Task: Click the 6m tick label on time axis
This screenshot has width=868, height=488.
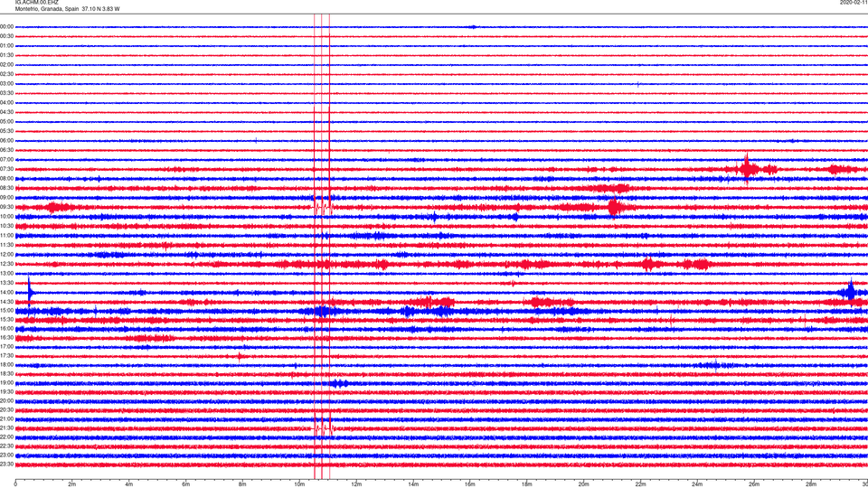Action: 185,484
